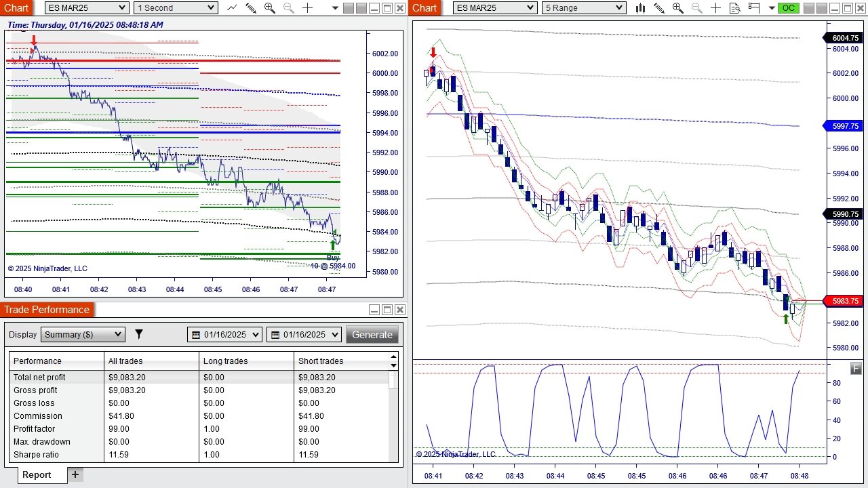Open the 1 Second interval dropdown

[x=176, y=8]
